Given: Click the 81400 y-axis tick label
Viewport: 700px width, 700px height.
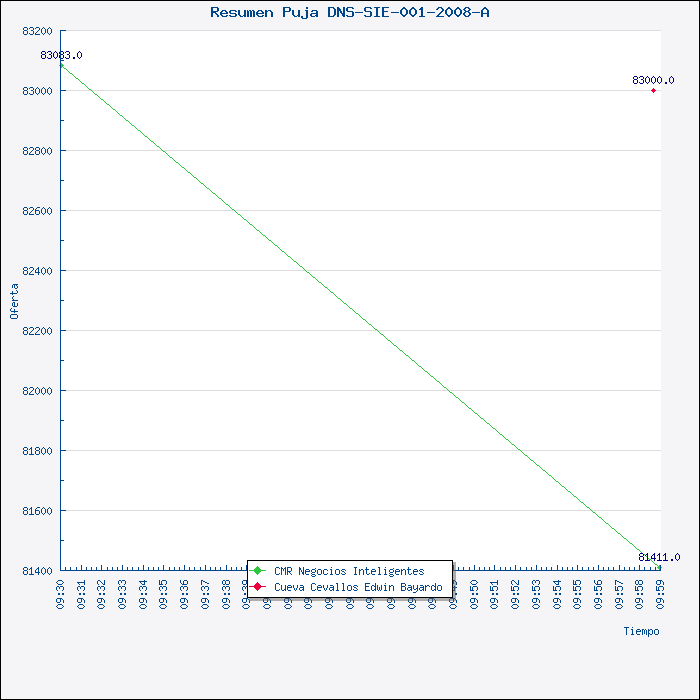Looking at the screenshot, I should [38, 571].
